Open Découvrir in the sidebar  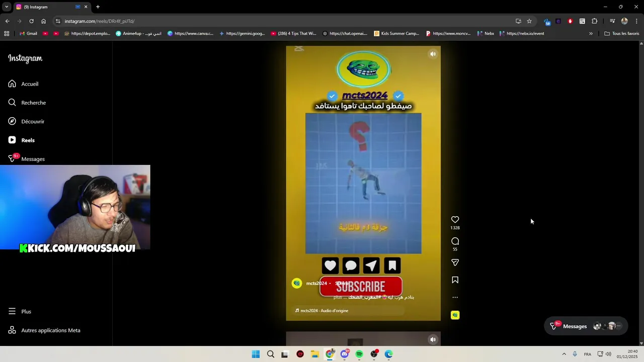(x=26, y=121)
